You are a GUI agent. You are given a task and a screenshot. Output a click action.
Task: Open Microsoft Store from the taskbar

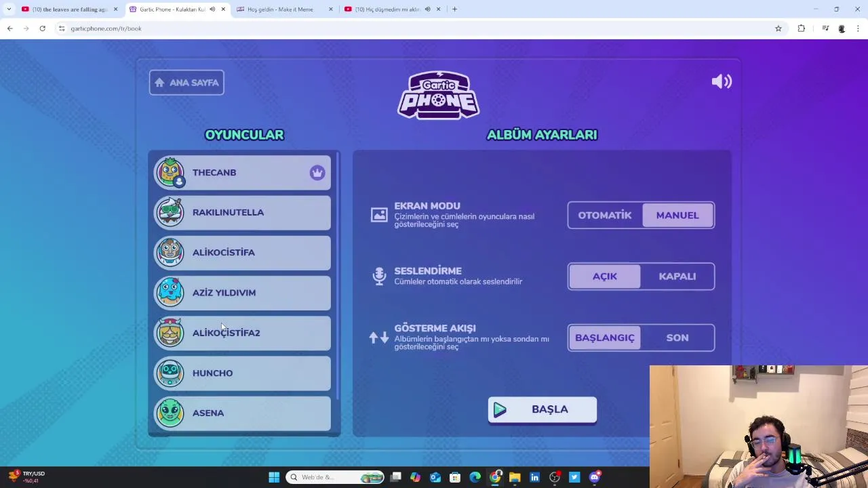pyautogui.click(x=455, y=477)
